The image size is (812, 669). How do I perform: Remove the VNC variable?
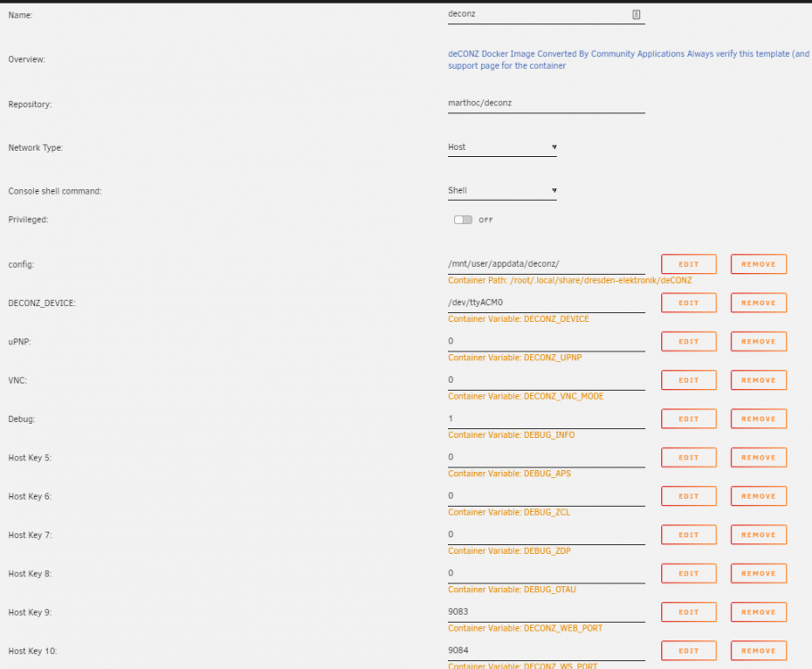tap(758, 380)
